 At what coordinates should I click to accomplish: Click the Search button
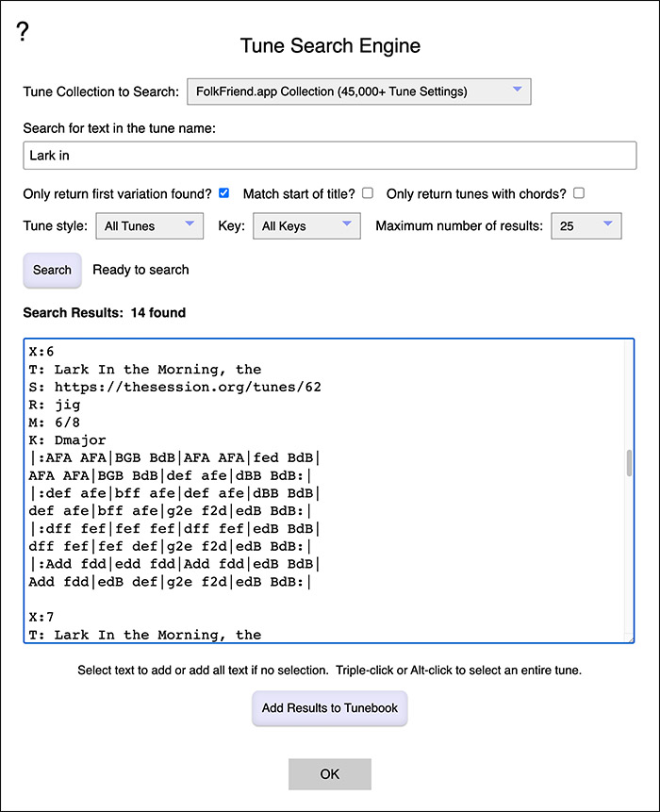52,270
